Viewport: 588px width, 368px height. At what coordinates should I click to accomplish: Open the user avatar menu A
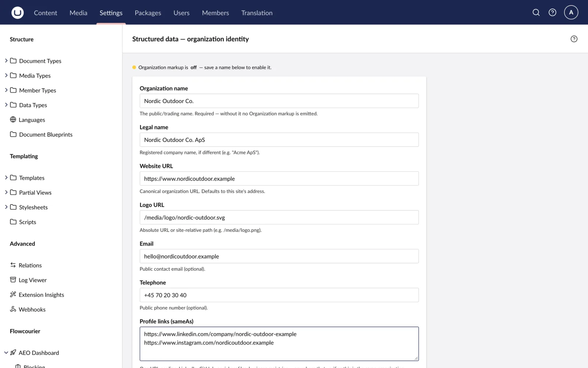click(x=571, y=13)
